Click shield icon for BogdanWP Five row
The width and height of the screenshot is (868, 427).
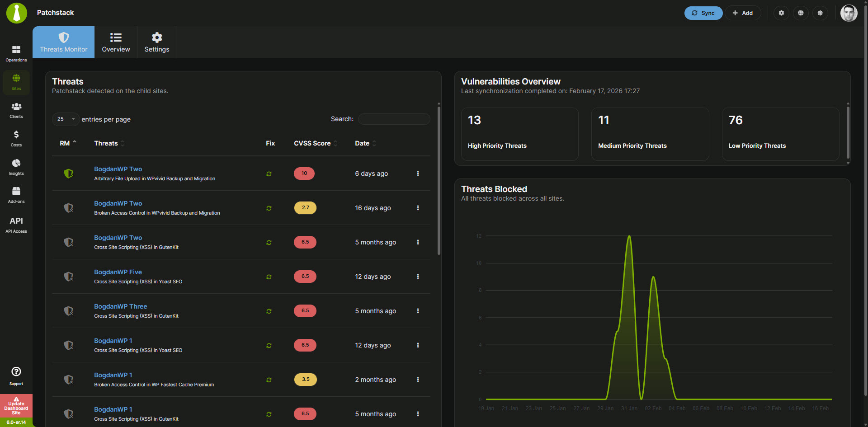coord(68,277)
